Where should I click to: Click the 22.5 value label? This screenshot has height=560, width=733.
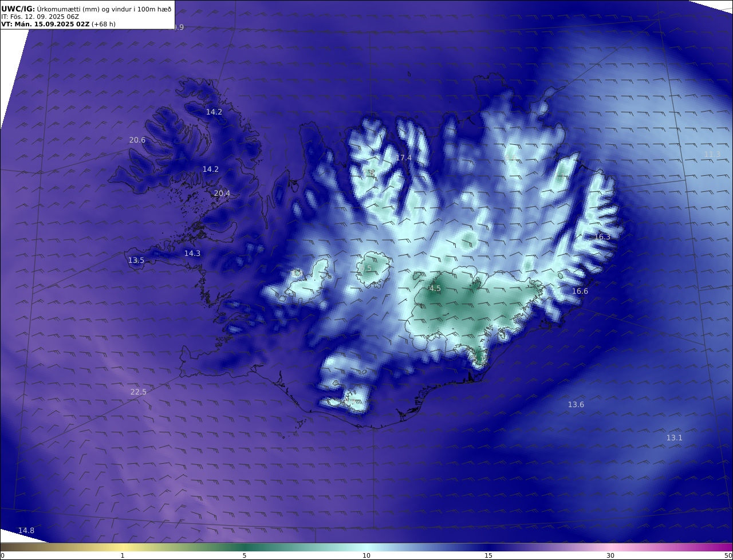pyautogui.click(x=139, y=392)
